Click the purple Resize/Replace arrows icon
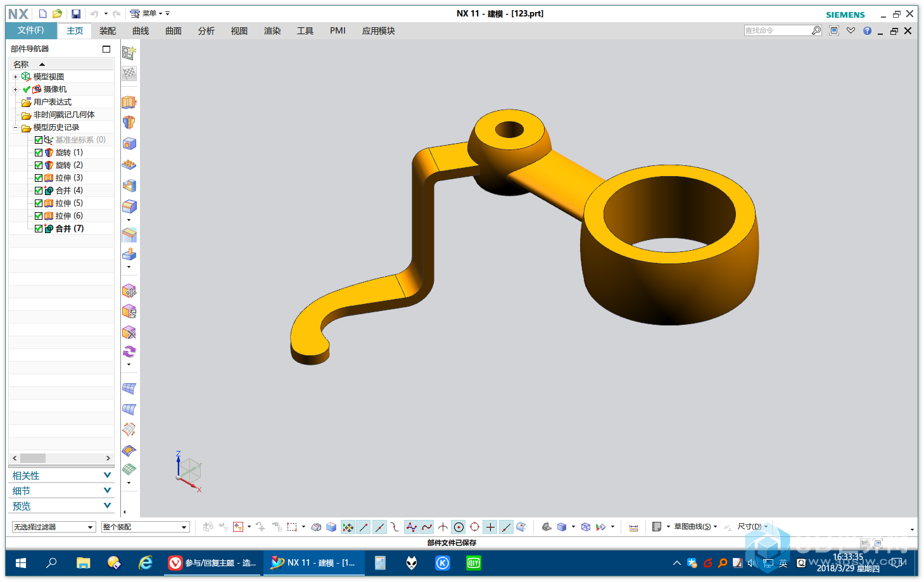This screenshot has width=924, height=582. click(x=129, y=351)
